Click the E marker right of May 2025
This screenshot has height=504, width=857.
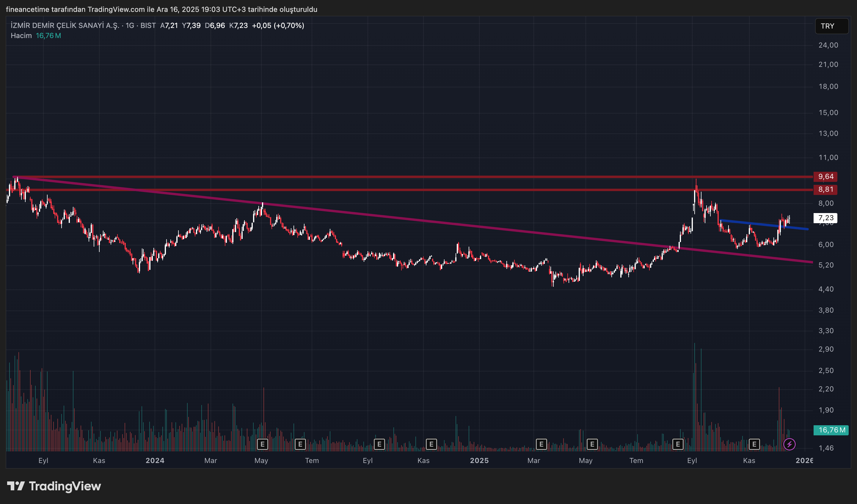pyautogui.click(x=592, y=444)
